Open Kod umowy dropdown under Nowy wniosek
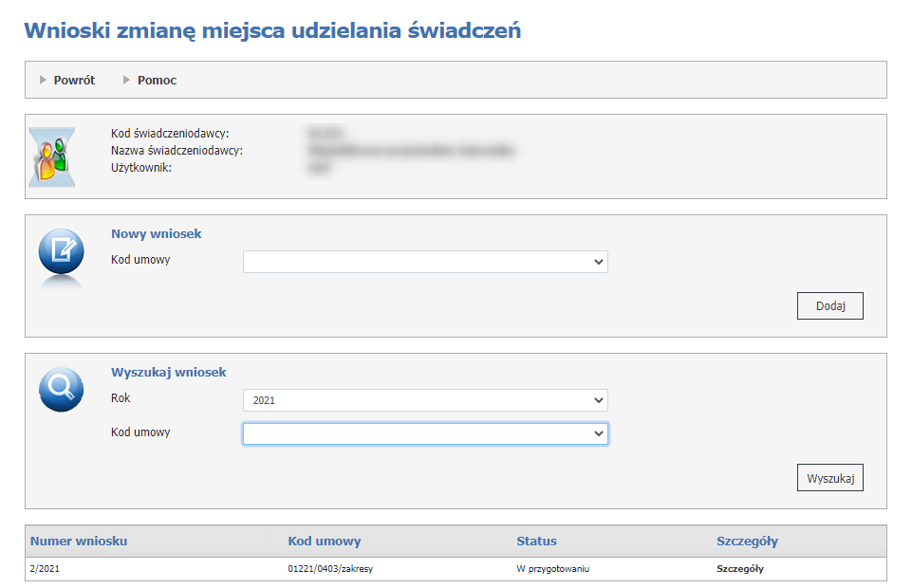This screenshot has height=588, width=912. 425,262
